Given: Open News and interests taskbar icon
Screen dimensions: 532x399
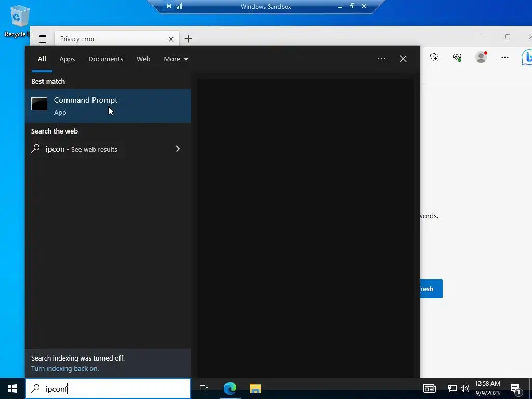Looking at the screenshot, I should click(430, 389).
